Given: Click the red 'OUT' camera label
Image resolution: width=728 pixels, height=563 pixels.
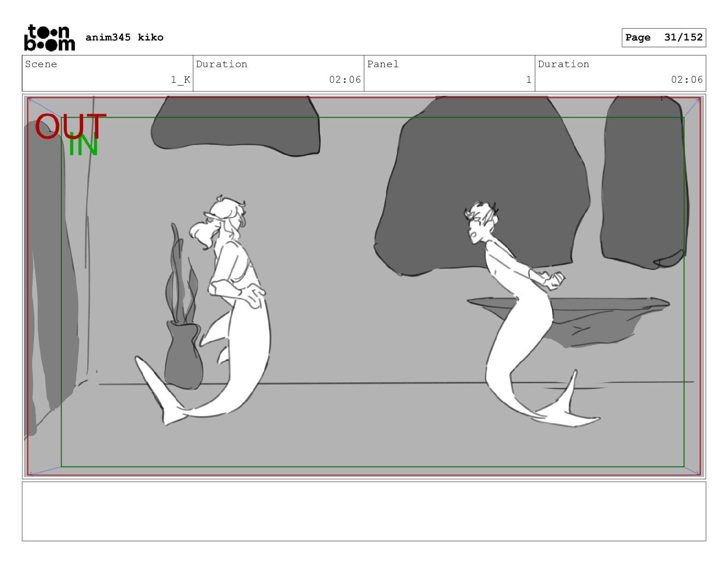Looking at the screenshot, I should [x=70, y=126].
